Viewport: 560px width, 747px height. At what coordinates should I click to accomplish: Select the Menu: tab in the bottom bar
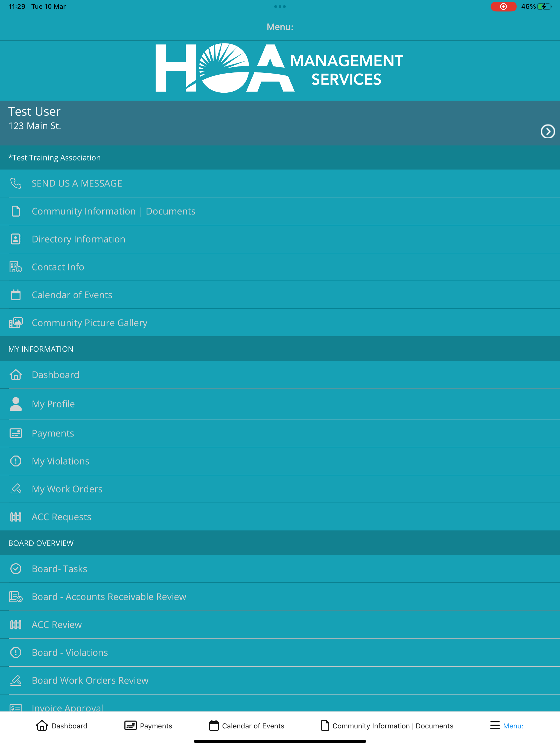[507, 725]
